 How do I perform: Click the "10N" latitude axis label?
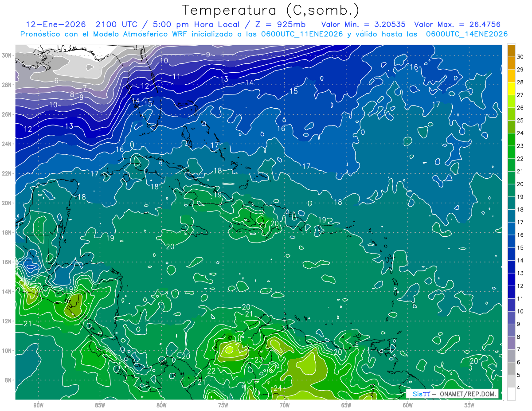[8, 351]
